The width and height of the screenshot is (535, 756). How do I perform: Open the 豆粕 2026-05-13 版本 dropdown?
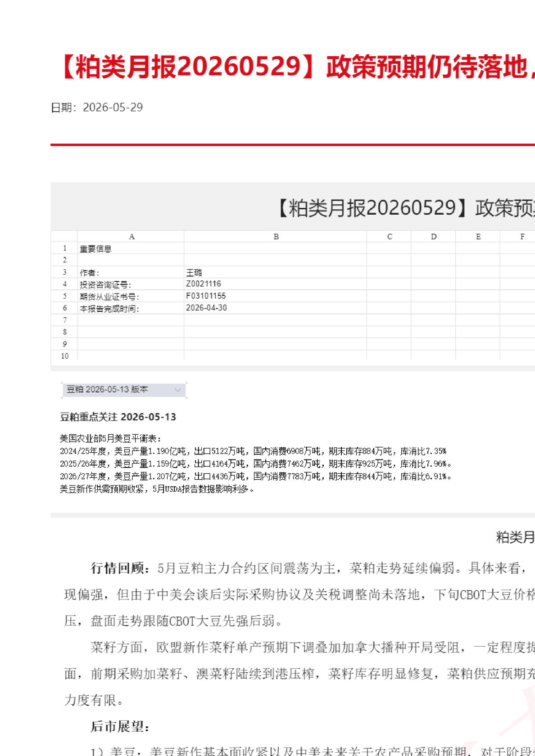(124, 390)
